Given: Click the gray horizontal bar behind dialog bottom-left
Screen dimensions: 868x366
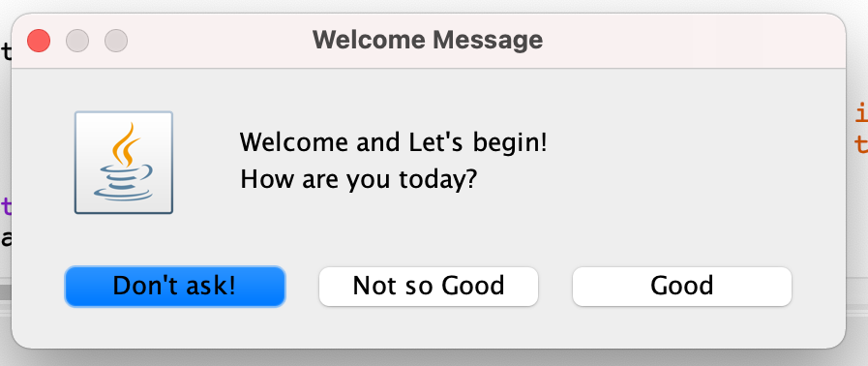Looking at the screenshot, I should coord(6,292).
